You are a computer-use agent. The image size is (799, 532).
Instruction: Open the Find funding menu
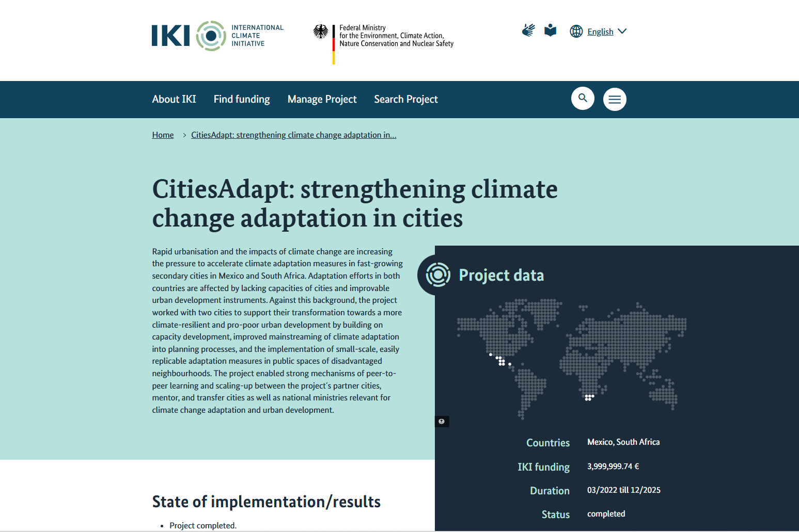[x=242, y=99]
